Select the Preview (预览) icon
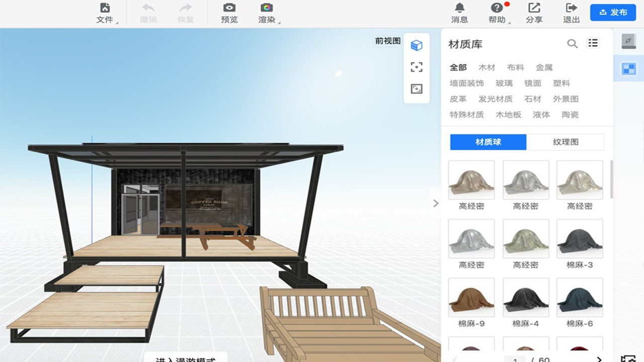644x362 pixels. 229,13
